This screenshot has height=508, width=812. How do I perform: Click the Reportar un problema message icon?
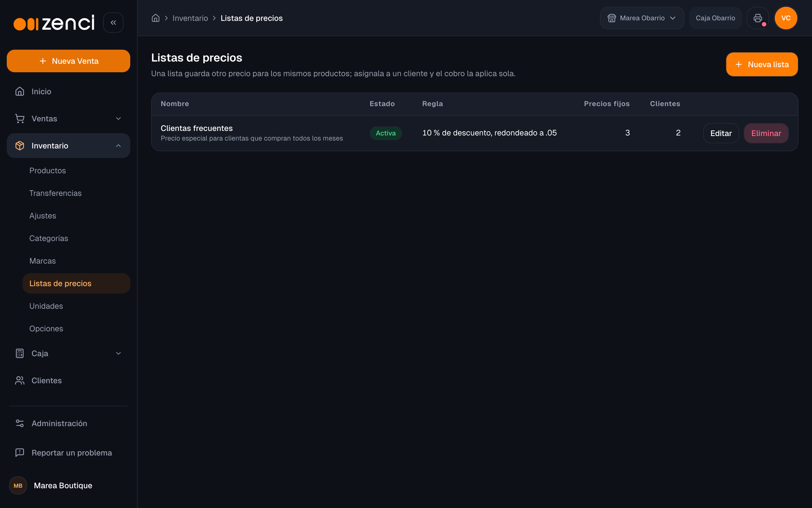click(20, 453)
